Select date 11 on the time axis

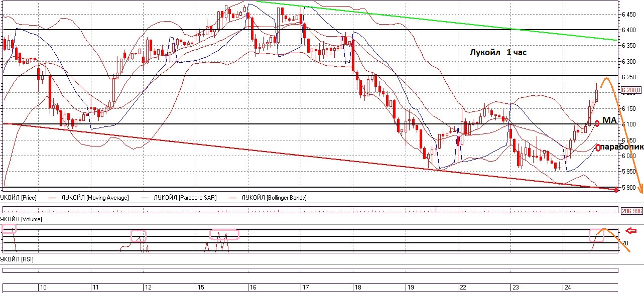95,288
